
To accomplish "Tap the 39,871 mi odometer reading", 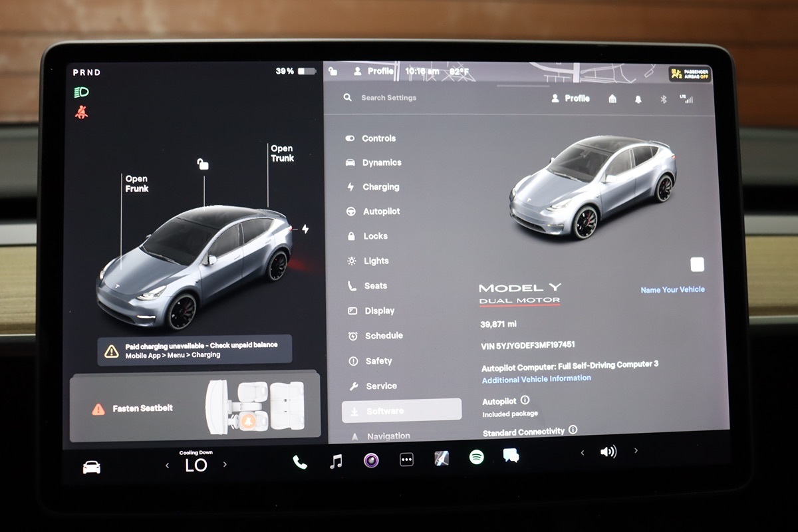I will [498, 325].
